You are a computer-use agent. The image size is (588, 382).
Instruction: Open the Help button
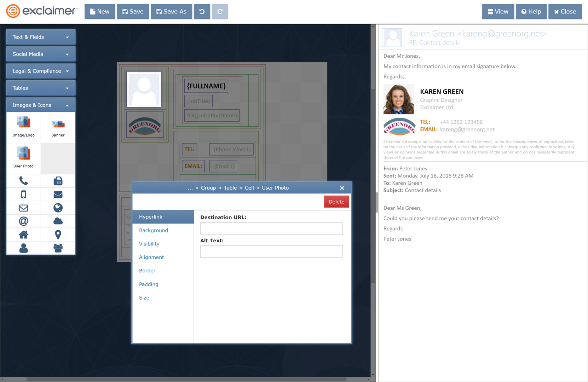coord(531,12)
